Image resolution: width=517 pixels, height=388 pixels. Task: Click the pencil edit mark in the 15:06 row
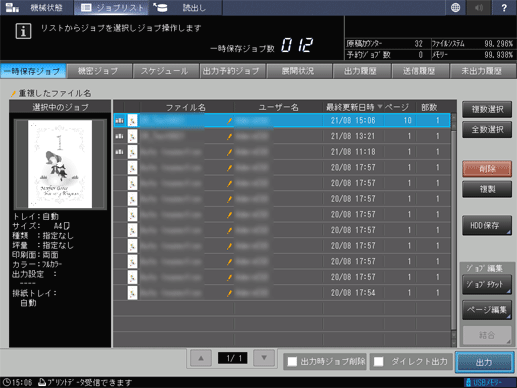229,121
